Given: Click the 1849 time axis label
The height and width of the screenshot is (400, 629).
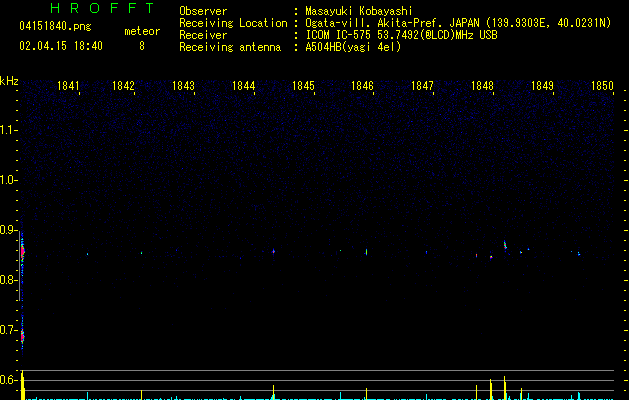Looking at the screenshot, I should coord(542,86).
